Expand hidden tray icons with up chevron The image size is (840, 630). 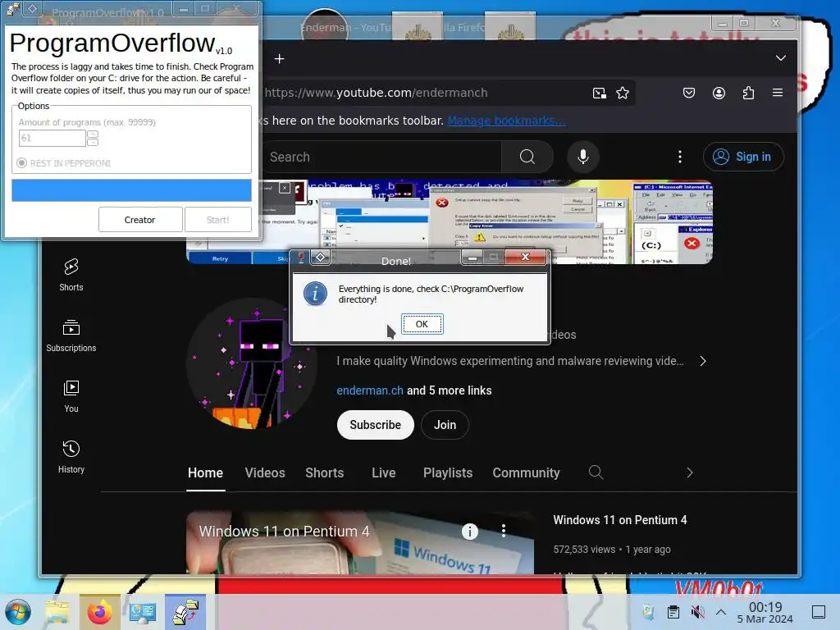721,612
